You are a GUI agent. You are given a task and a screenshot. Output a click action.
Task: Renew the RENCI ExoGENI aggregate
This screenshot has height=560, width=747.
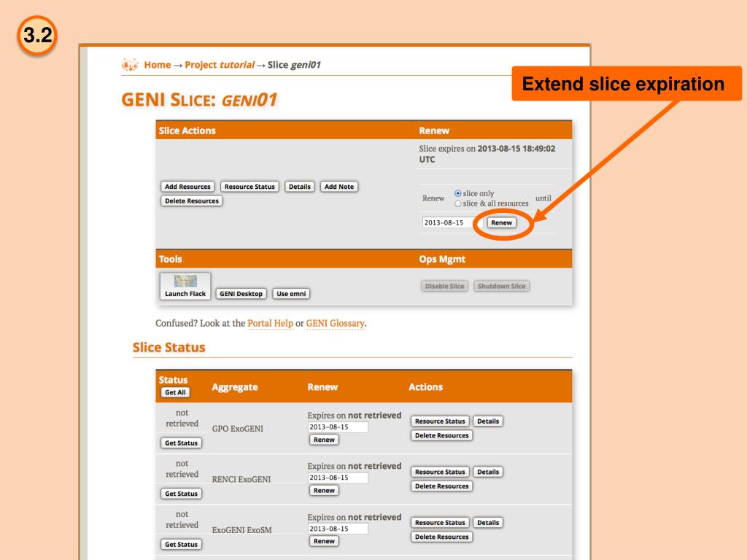[x=324, y=491]
